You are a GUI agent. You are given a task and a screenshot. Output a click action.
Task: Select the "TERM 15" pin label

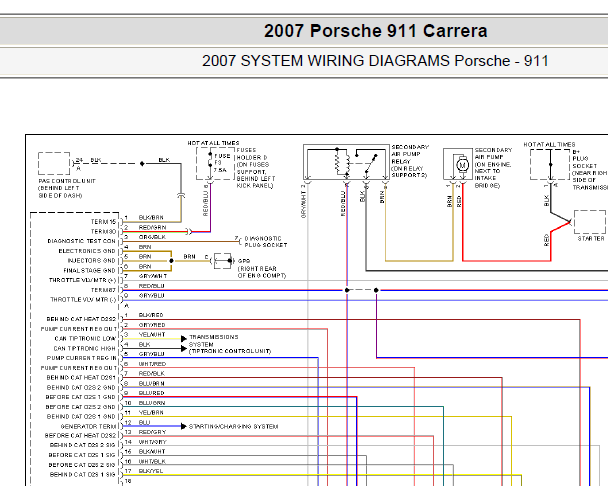[x=104, y=222]
